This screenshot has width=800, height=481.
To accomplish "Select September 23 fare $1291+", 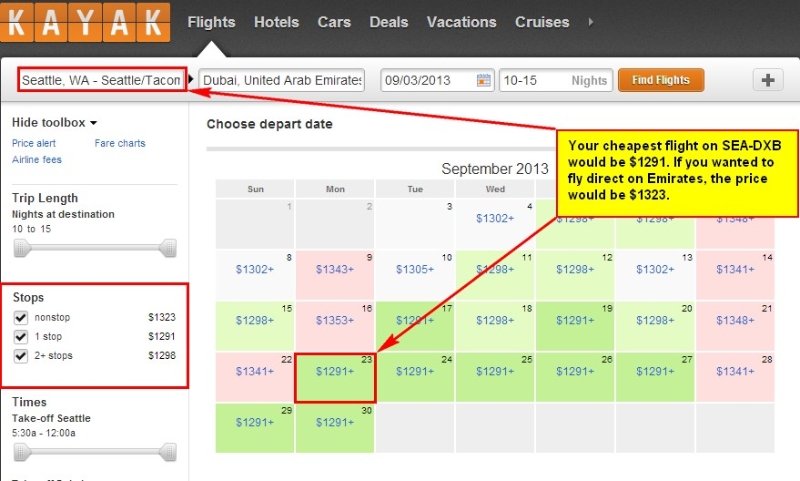I will [335, 371].
